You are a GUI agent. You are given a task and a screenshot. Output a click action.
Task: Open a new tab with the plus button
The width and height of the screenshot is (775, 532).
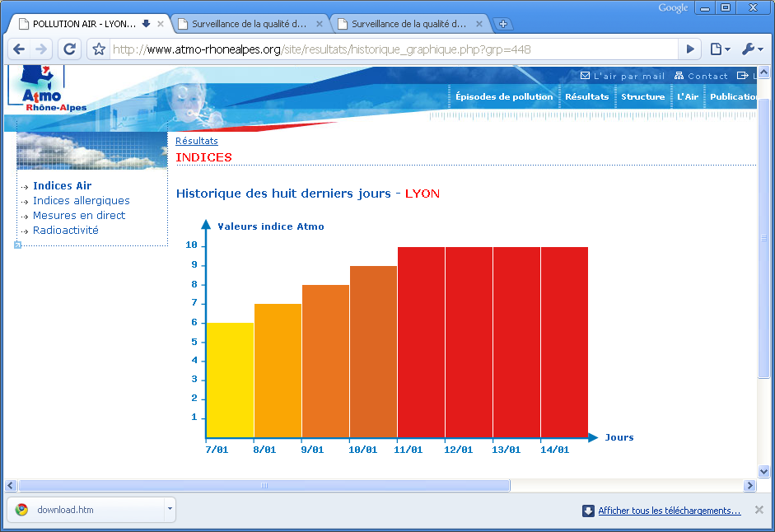(502, 24)
